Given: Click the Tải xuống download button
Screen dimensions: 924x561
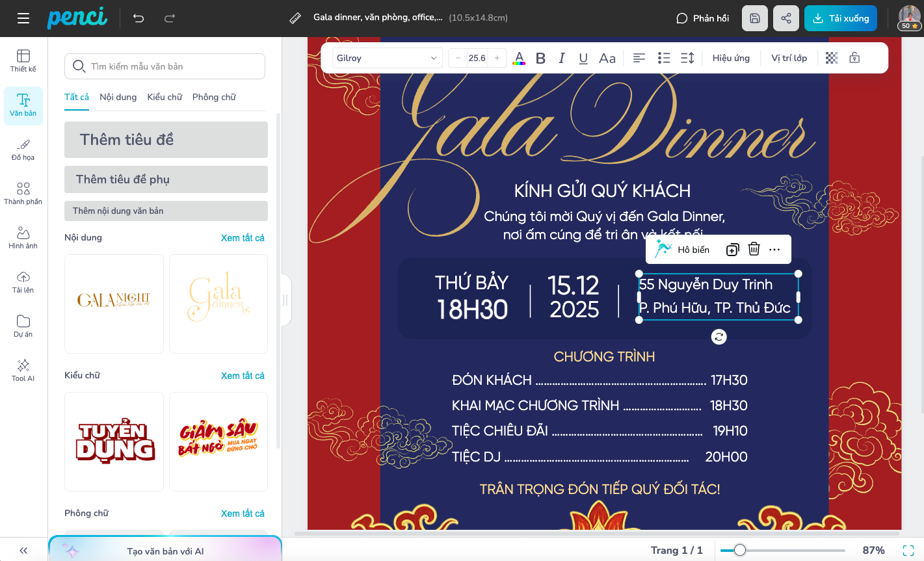Looking at the screenshot, I should [840, 18].
